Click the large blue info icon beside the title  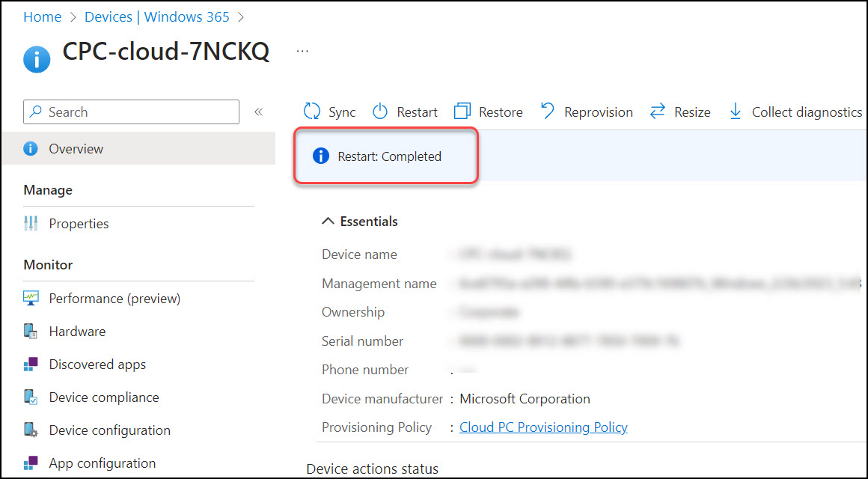(37, 59)
